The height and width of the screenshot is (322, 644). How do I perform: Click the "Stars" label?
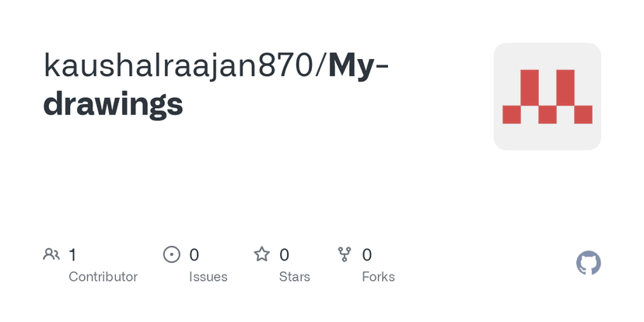pos(295,277)
